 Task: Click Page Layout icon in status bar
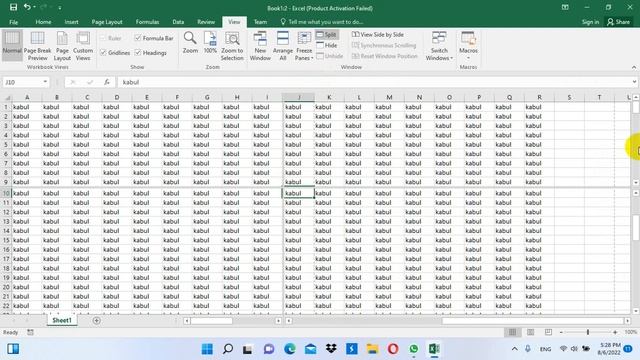[x=530, y=332]
